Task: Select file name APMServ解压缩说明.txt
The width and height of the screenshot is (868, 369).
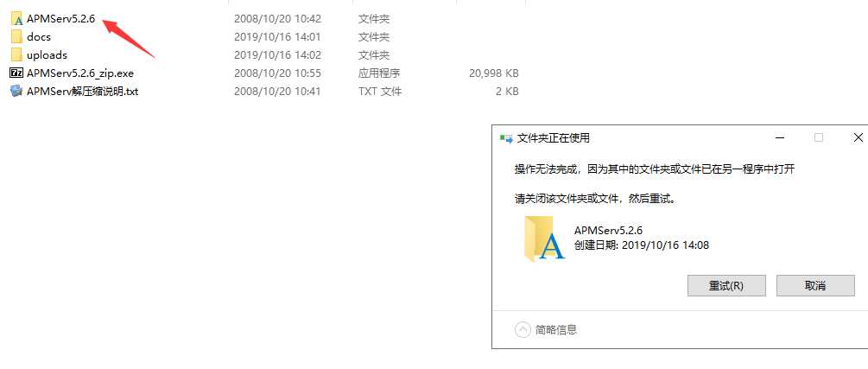Action: click(x=83, y=92)
